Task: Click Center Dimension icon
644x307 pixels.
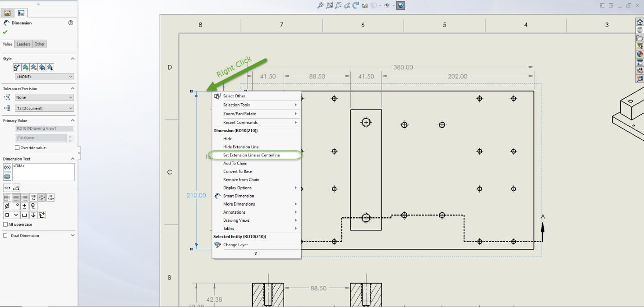Action: pos(7,188)
